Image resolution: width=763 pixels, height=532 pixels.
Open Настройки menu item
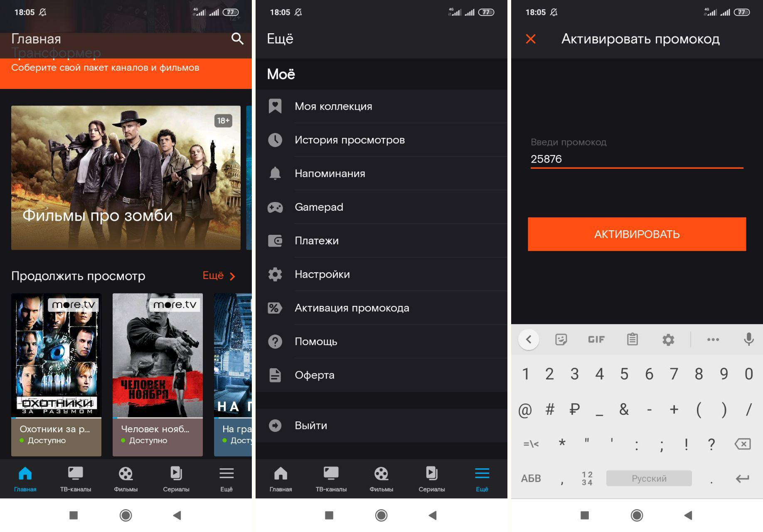coord(381,274)
